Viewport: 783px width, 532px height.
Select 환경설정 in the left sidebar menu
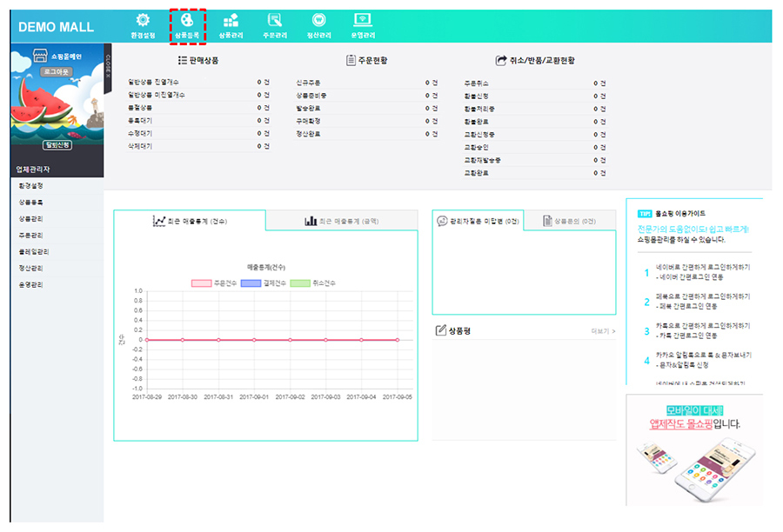click(x=31, y=186)
